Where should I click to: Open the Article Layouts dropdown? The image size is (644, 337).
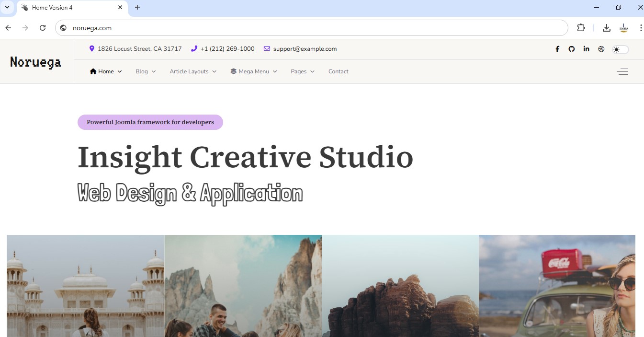pos(189,71)
